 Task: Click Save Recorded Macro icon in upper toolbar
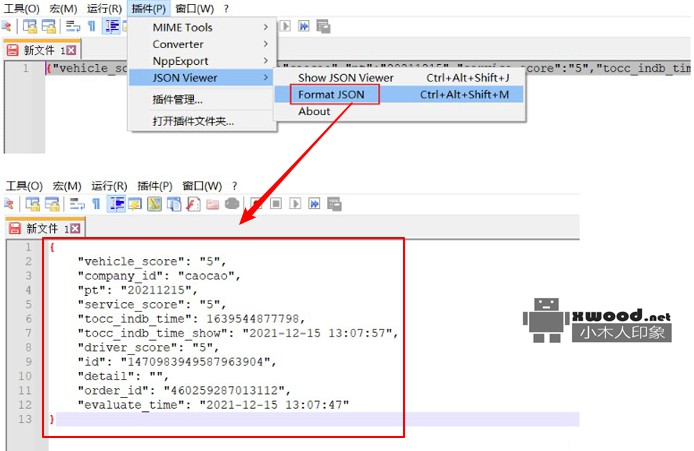click(323, 27)
